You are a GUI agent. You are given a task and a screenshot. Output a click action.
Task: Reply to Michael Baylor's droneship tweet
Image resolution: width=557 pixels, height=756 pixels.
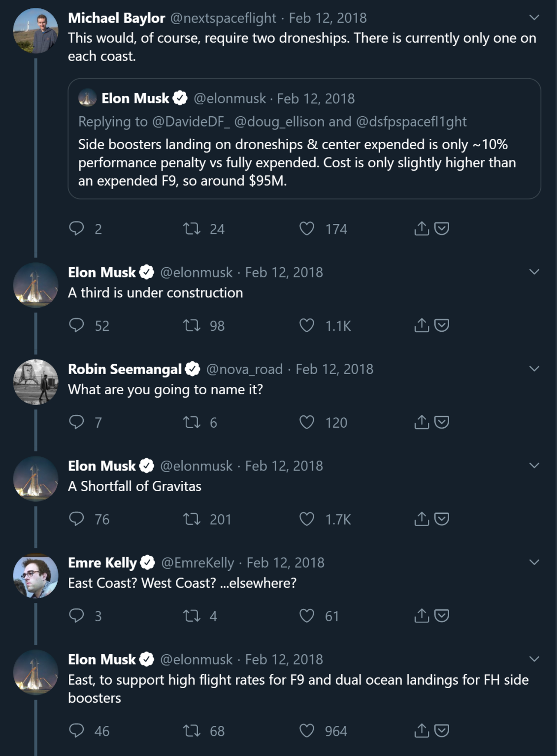coord(77,228)
